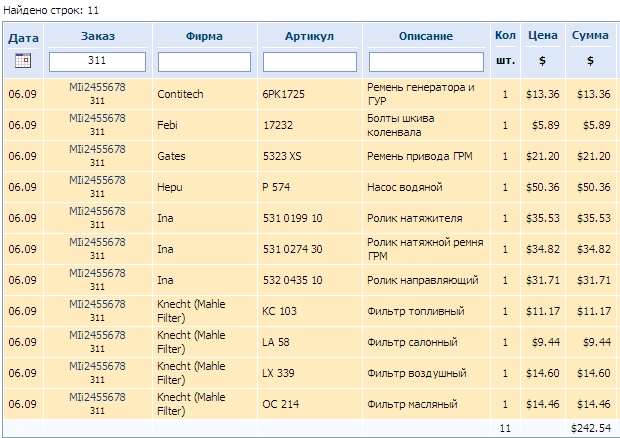
Task: Click Knecht (Mahle Filter) in the OC 214 row
Action: (191, 404)
